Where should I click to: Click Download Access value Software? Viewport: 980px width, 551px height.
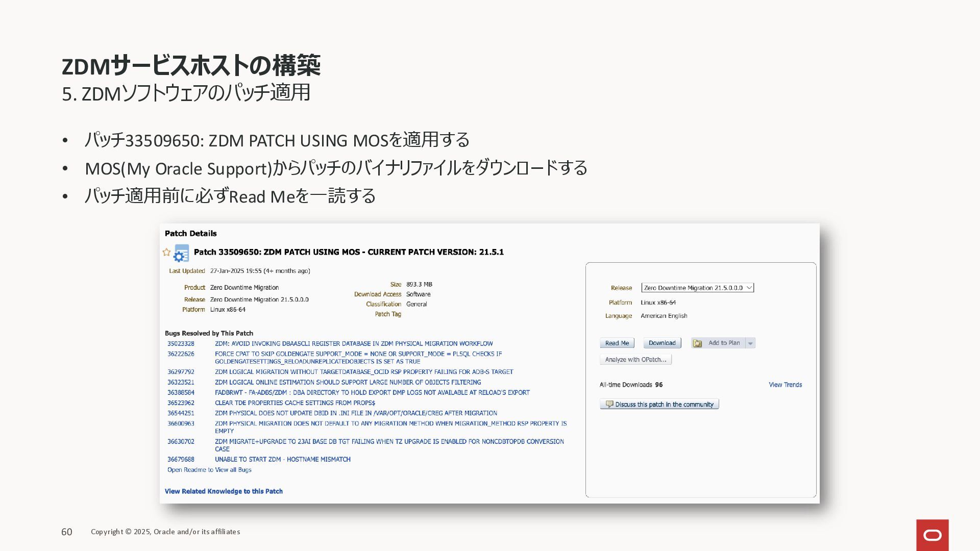[418, 294]
